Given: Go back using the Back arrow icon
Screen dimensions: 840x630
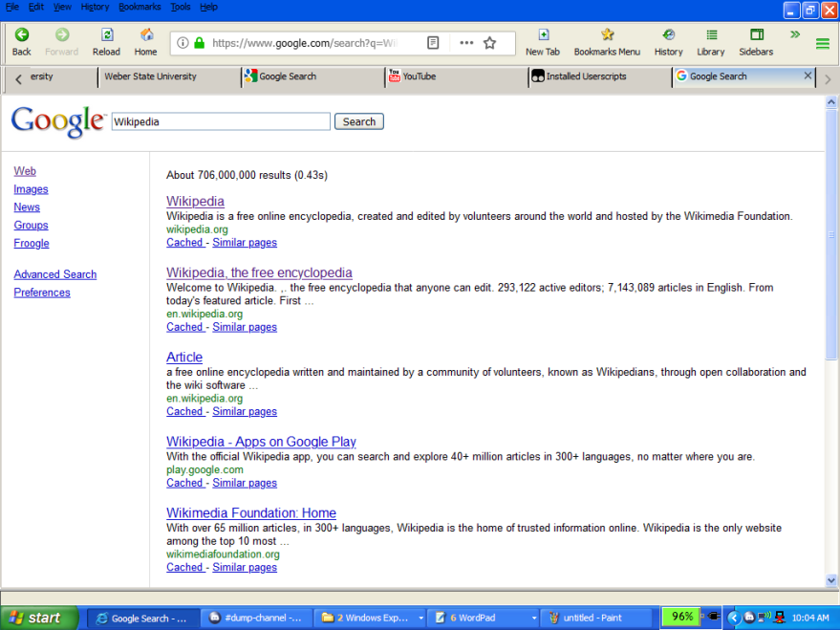Looking at the screenshot, I should point(21,34).
